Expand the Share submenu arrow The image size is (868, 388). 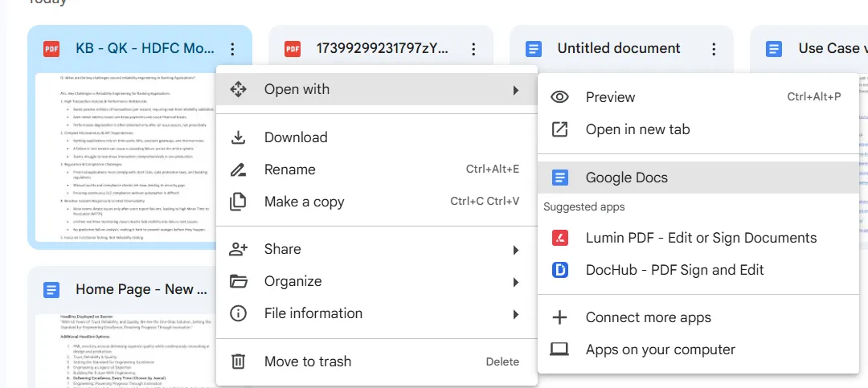515,250
